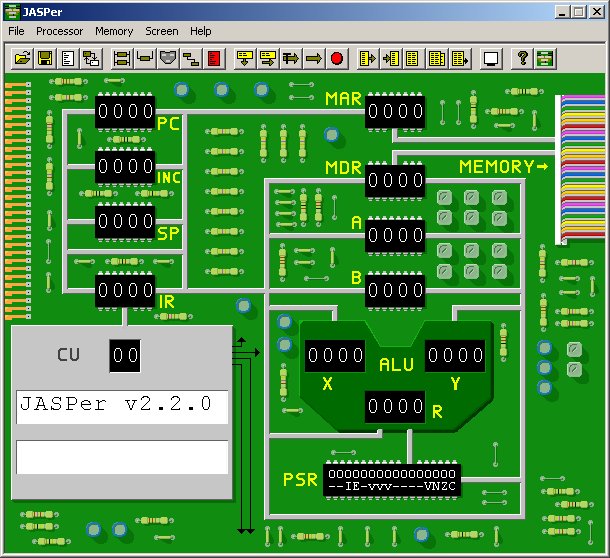Image resolution: width=610 pixels, height=558 pixels.
Task: Click the CU 00 display
Action: coord(125,356)
